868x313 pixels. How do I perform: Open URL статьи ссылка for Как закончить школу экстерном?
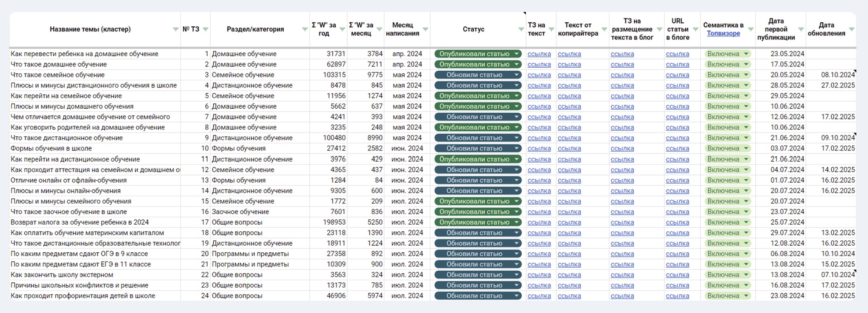click(677, 275)
